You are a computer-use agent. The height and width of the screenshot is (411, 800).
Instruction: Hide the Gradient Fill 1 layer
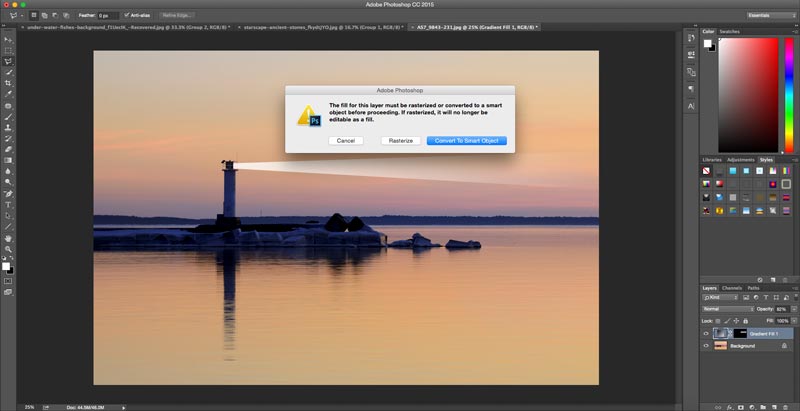pyautogui.click(x=706, y=333)
